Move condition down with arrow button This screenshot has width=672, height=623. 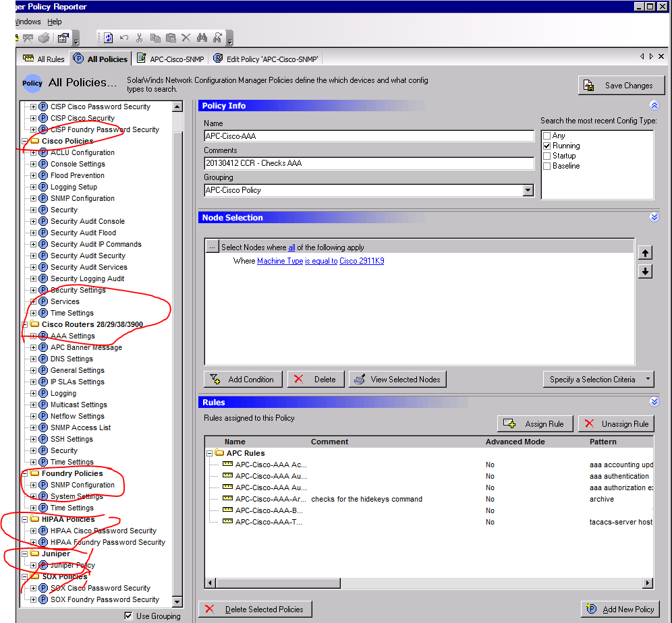(x=645, y=271)
